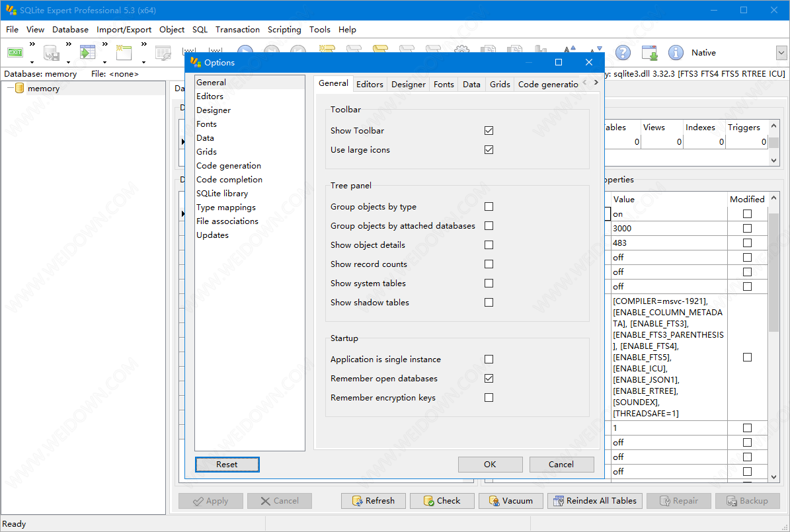Click the new table toolbar icon
The image size is (790, 532).
[x=124, y=52]
